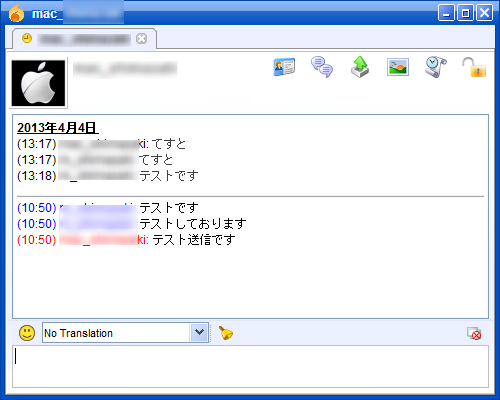Focus the message input text box
500x400 pixels.
pyautogui.click(x=250, y=366)
